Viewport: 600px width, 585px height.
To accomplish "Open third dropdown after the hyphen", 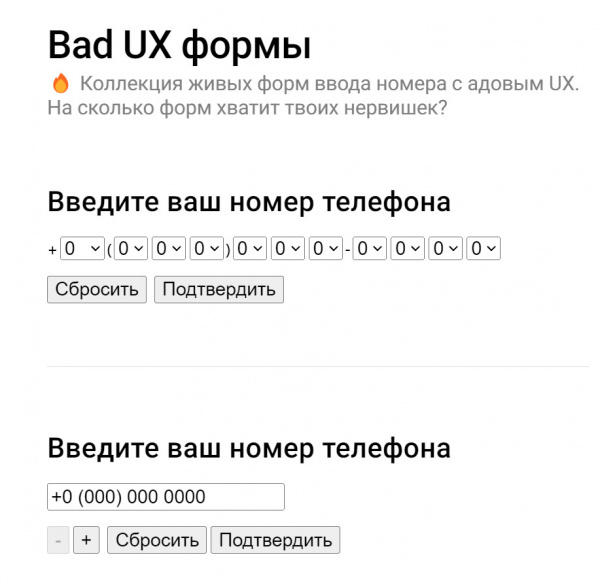I will pos(446,248).
